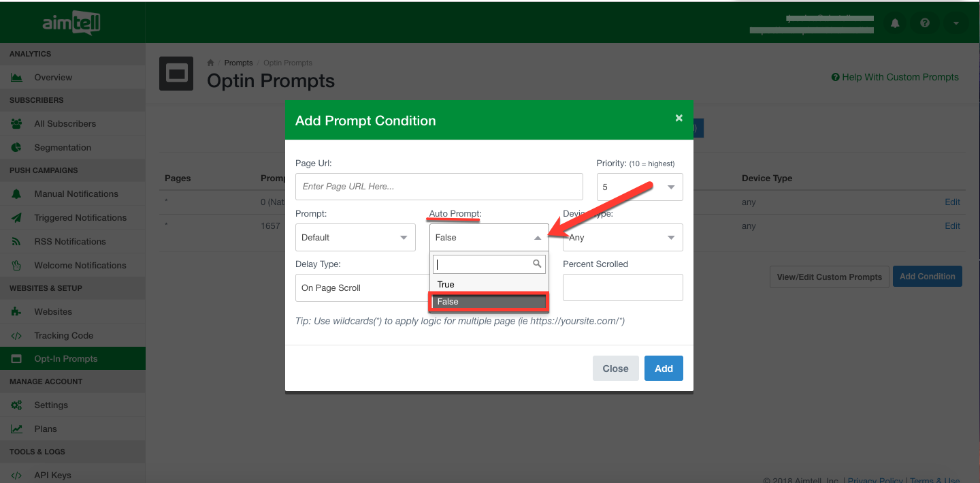Click the Segmentation pie chart icon

tap(16, 148)
